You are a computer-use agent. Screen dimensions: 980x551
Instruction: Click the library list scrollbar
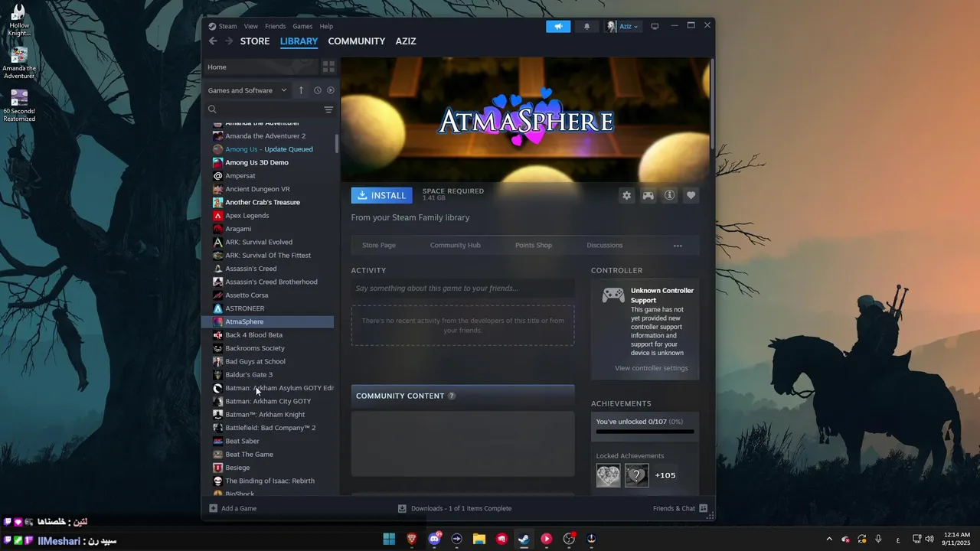coord(337,144)
